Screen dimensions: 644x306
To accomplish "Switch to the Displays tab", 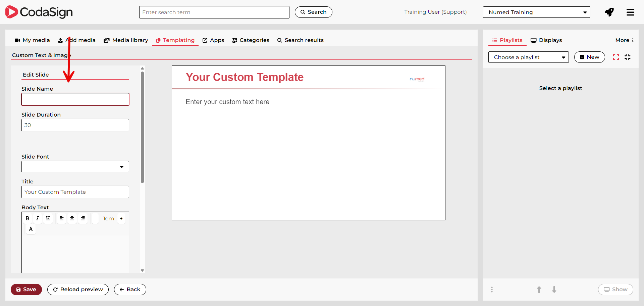I will (x=546, y=40).
